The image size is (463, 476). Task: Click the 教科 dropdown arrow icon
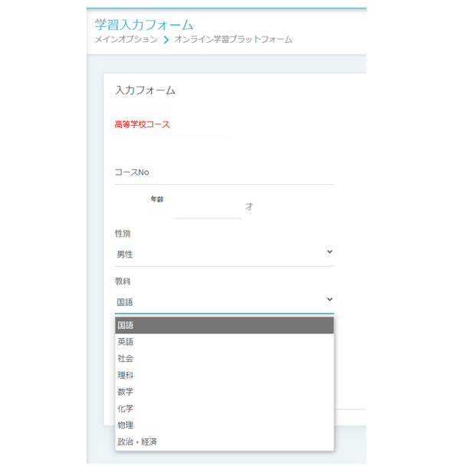(x=330, y=300)
